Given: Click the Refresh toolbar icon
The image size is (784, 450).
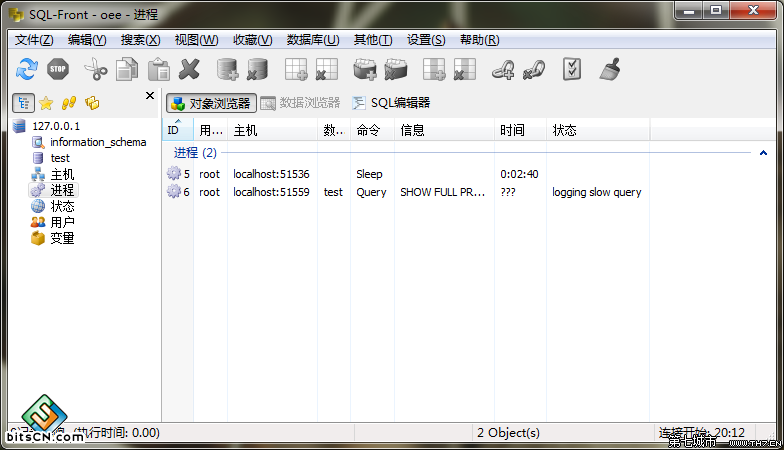Looking at the screenshot, I should pyautogui.click(x=26, y=69).
